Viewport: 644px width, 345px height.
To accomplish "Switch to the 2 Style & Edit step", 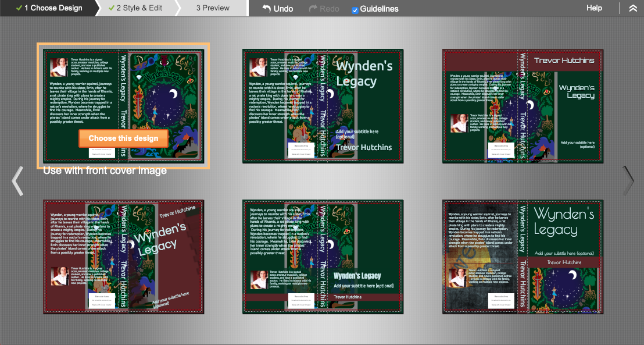I will coord(139,8).
